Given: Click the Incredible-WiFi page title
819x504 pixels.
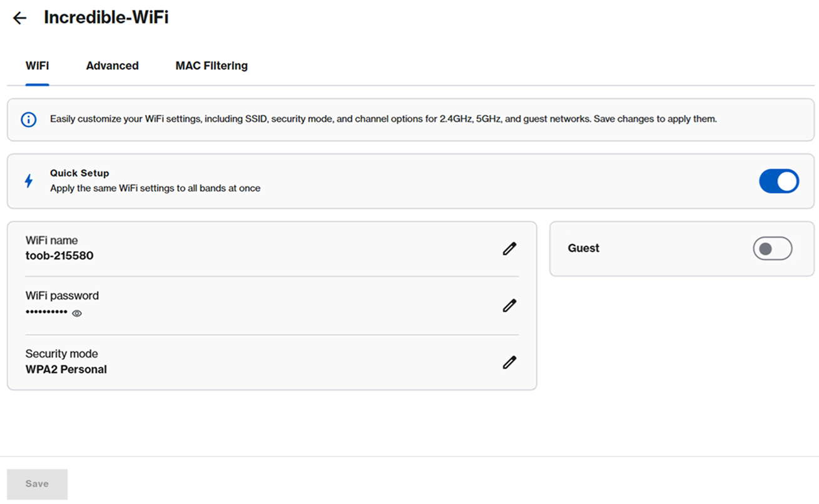Looking at the screenshot, I should pyautogui.click(x=106, y=18).
